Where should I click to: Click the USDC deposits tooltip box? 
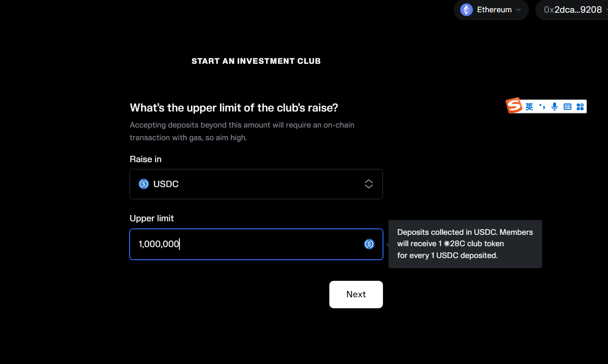point(465,244)
